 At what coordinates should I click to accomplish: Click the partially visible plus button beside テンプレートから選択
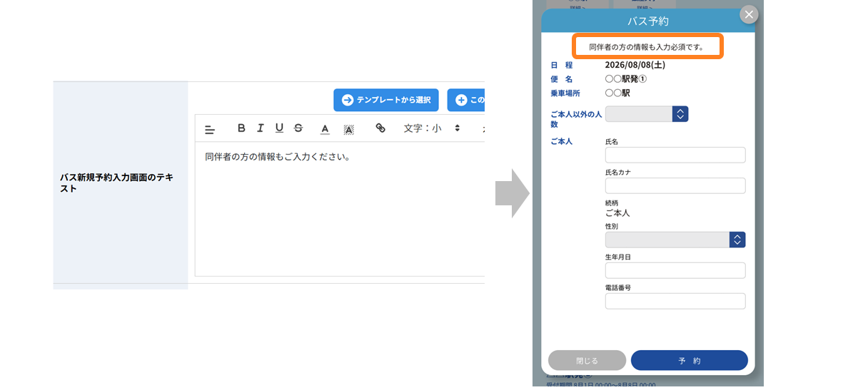coord(466,100)
